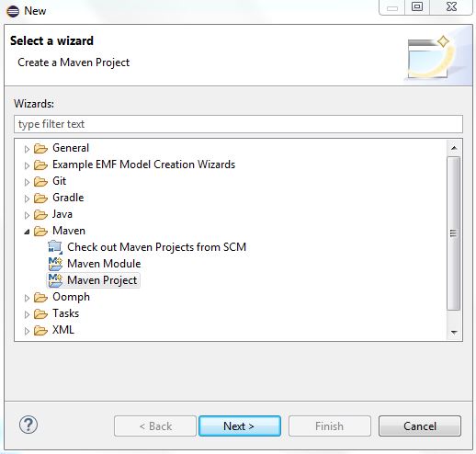Select the Java tree label

pyautogui.click(x=62, y=214)
